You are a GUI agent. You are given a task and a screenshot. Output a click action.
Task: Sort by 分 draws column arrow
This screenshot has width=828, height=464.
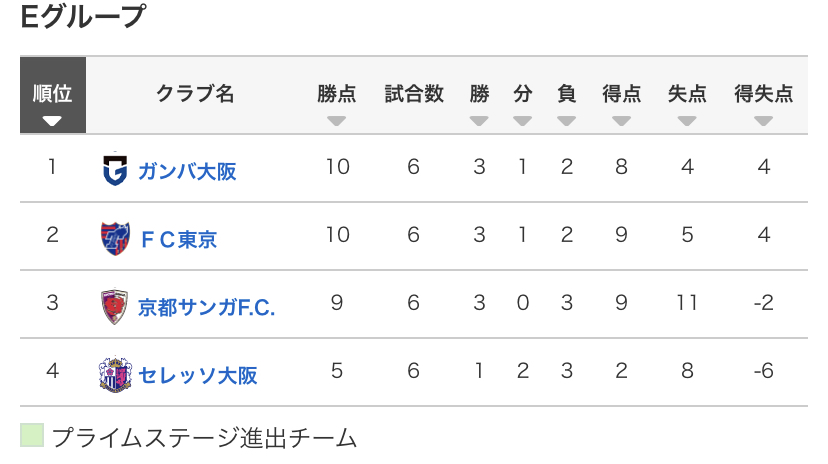click(523, 121)
